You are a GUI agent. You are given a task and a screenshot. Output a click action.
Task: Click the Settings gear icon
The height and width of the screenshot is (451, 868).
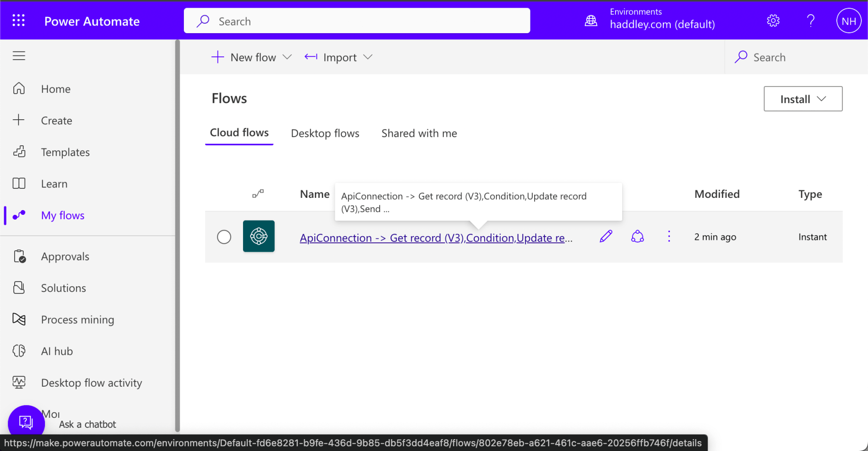(x=773, y=21)
